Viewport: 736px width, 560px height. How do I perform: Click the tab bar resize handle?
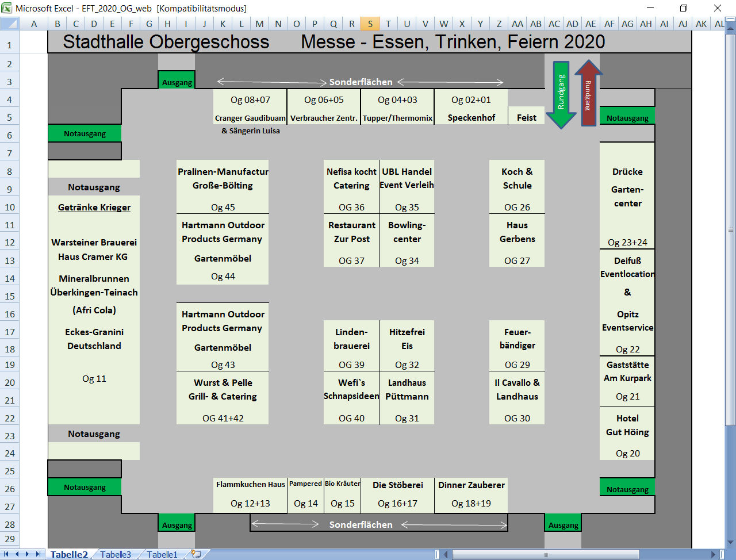pyautogui.click(x=438, y=555)
